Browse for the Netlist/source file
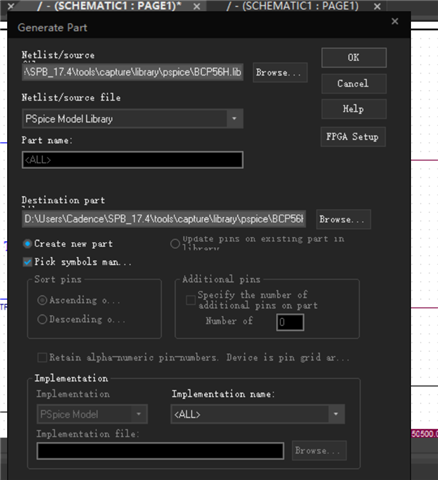 pos(280,72)
